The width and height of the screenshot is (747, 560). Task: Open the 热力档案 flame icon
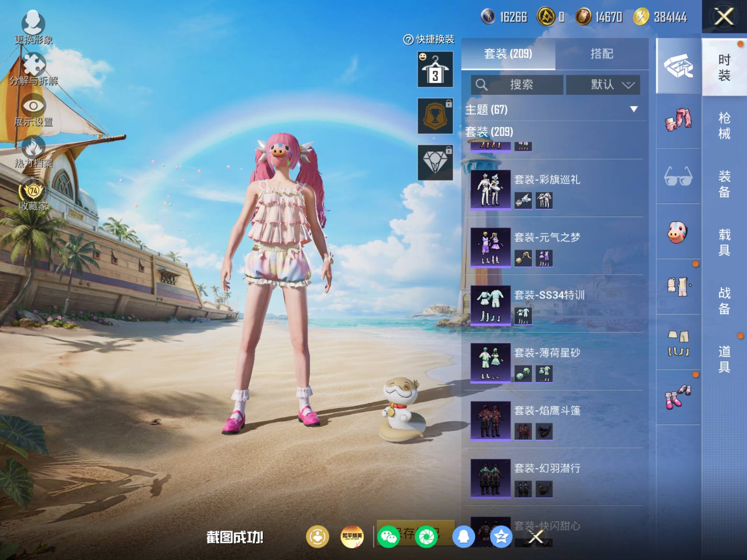click(x=33, y=152)
